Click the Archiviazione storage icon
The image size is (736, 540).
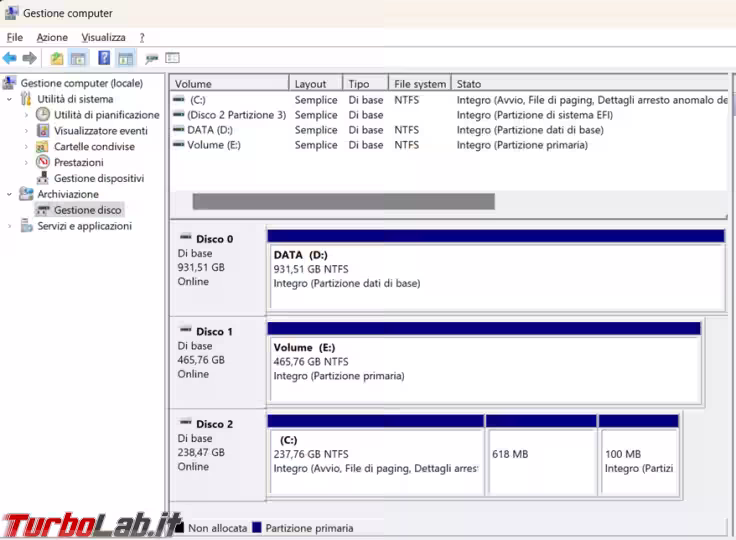click(x=26, y=193)
